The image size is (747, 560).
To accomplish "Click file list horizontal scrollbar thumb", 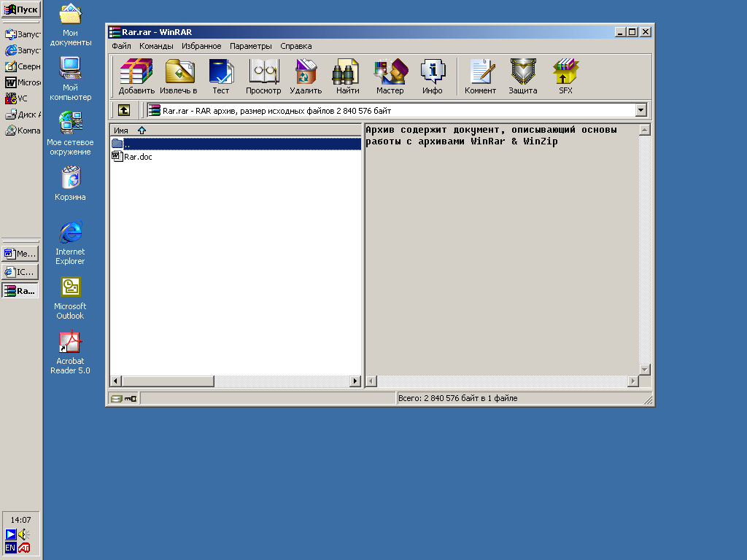I will (x=168, y=381).
